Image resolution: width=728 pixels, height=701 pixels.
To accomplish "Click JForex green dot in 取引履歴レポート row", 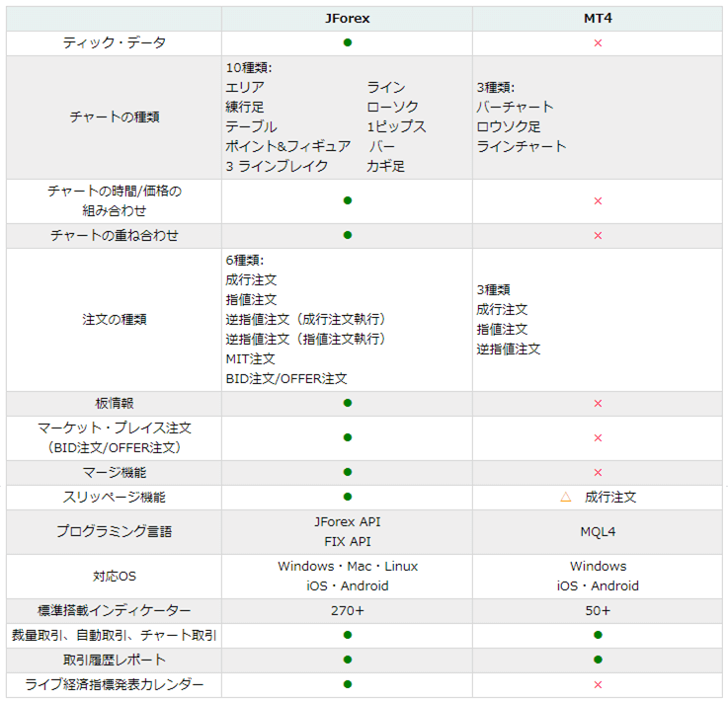I will pyautogui.click(x=348, y=660).
